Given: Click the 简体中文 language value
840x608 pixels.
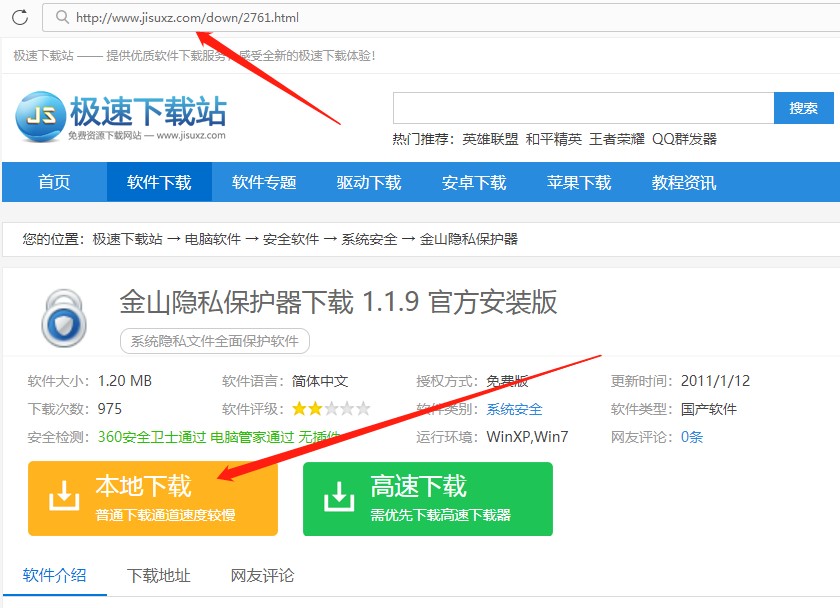Looking at the screenshot, I should coord(320,381).
